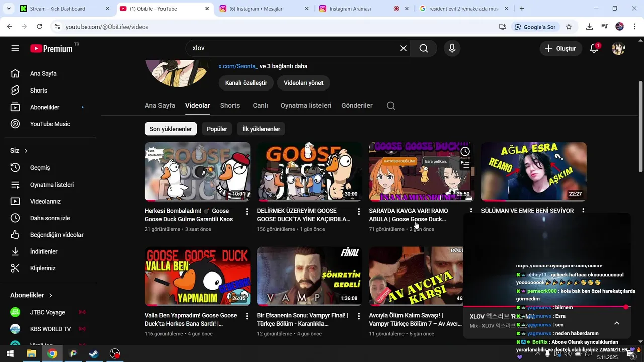Screen dimensions: 644x362
Task: Open options menu for Herkesi Bombaladım video
Action: point(247,212)
